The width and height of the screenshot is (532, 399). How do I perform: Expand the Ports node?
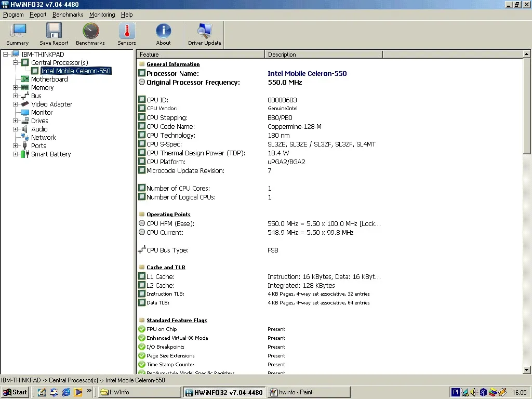pos(15,145)
